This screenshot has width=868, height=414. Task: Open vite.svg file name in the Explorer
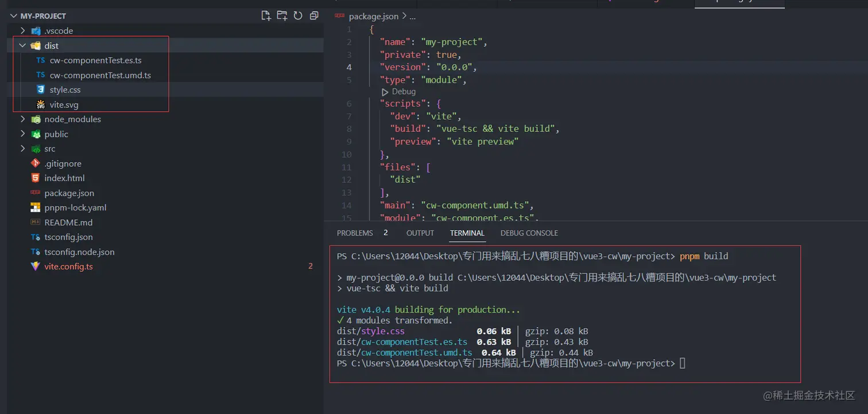coord(64,105)
